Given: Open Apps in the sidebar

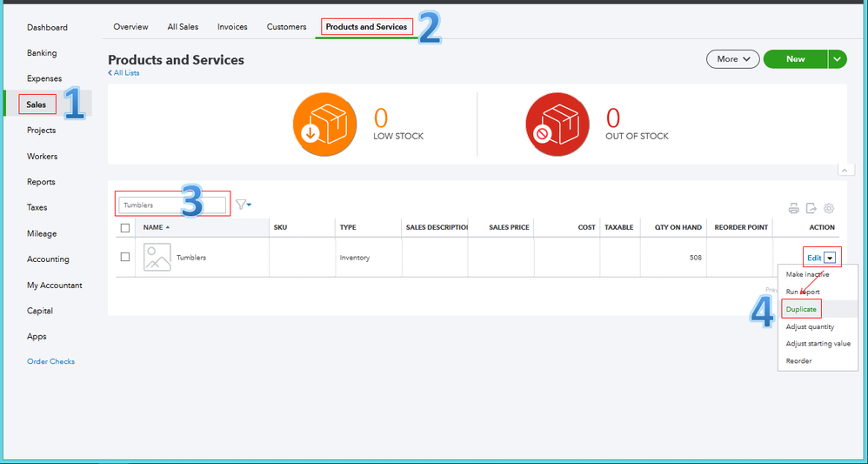Looking at the screenshot, I should 37,336.
